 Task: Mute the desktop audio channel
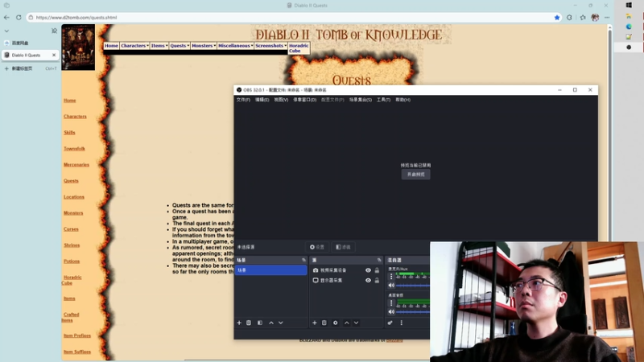coord(391,312)
